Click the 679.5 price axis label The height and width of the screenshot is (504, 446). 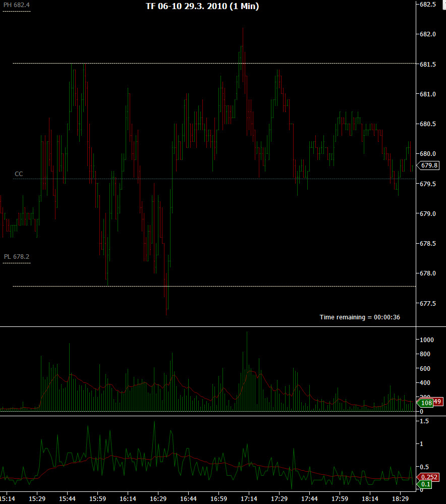pyautogui.click(x=428, y=184)
